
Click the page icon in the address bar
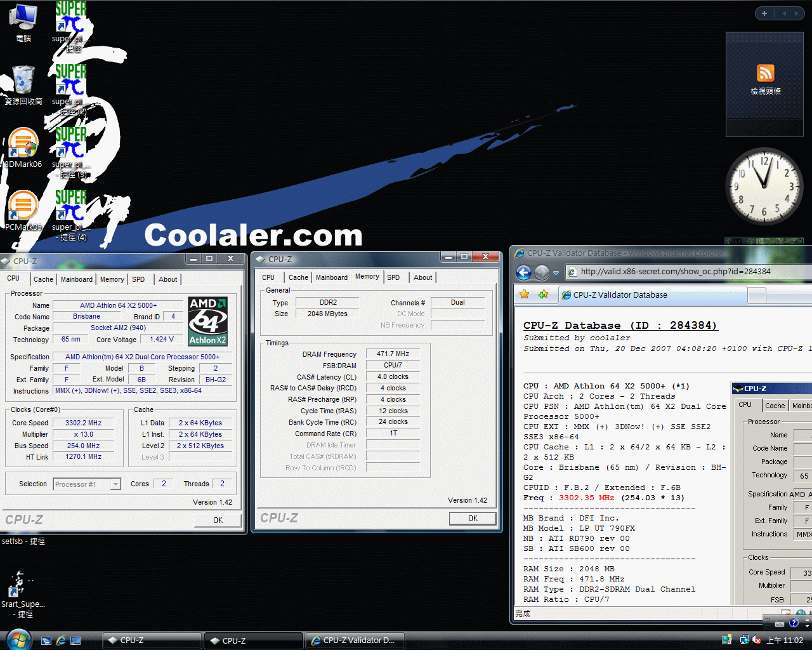[572, 272]
